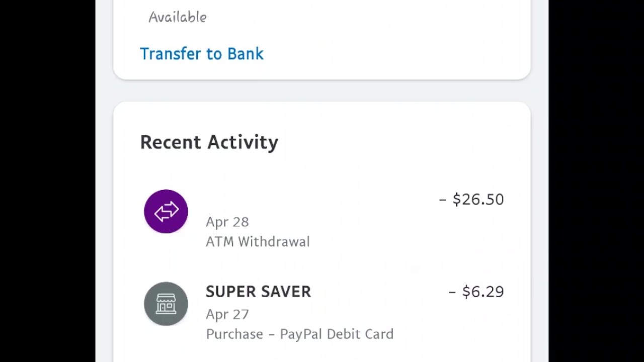Open the ATM Withdrawal description text
644x362 pixels.
point(258,242)
